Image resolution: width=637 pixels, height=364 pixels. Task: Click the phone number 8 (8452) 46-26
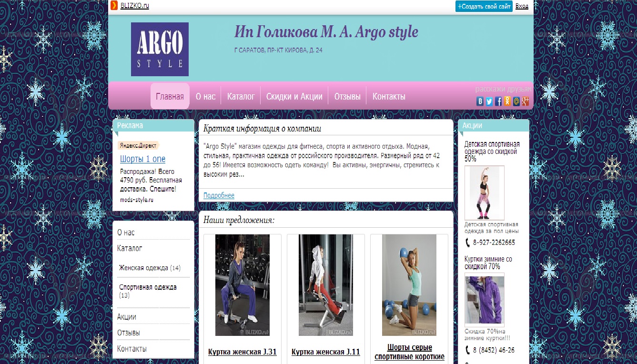pos(494,350)
